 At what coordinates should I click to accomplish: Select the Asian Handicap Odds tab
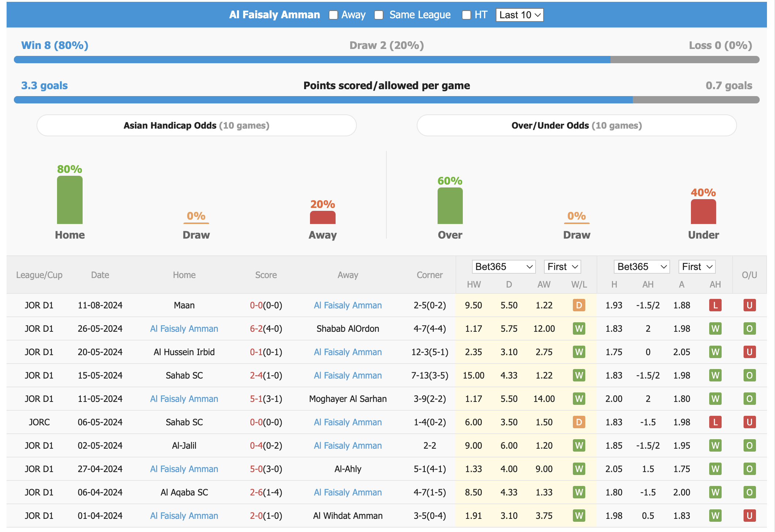(x=197, y=125)
